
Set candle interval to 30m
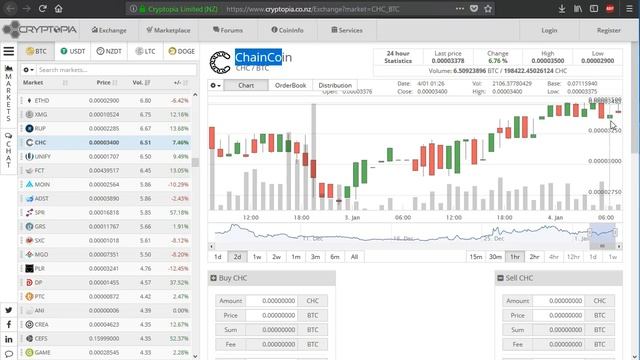[496, 257]
